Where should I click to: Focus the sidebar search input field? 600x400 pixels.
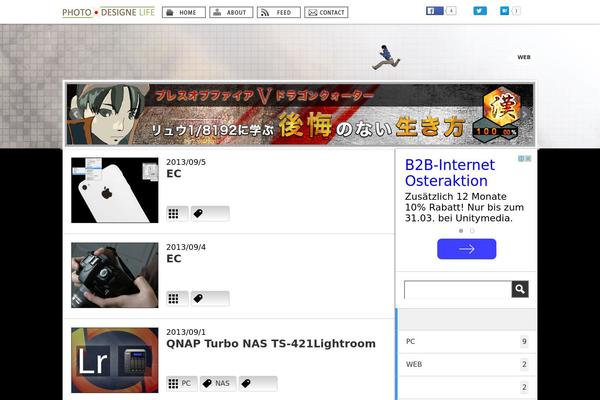pyautogui.click(x=458, y=289)
